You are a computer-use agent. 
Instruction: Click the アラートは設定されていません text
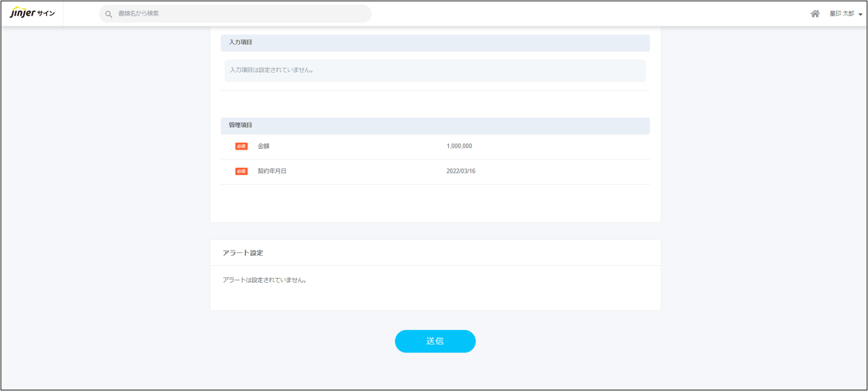coord(264,280)
